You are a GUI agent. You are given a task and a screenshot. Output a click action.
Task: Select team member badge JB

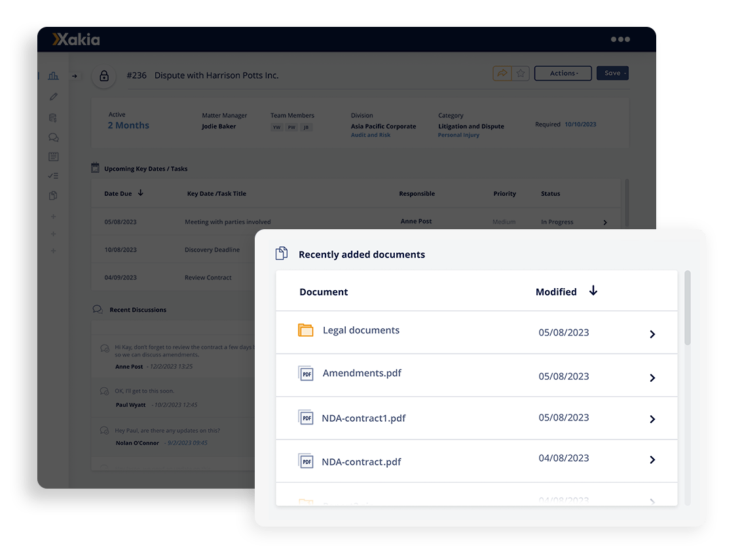[306, 127]
